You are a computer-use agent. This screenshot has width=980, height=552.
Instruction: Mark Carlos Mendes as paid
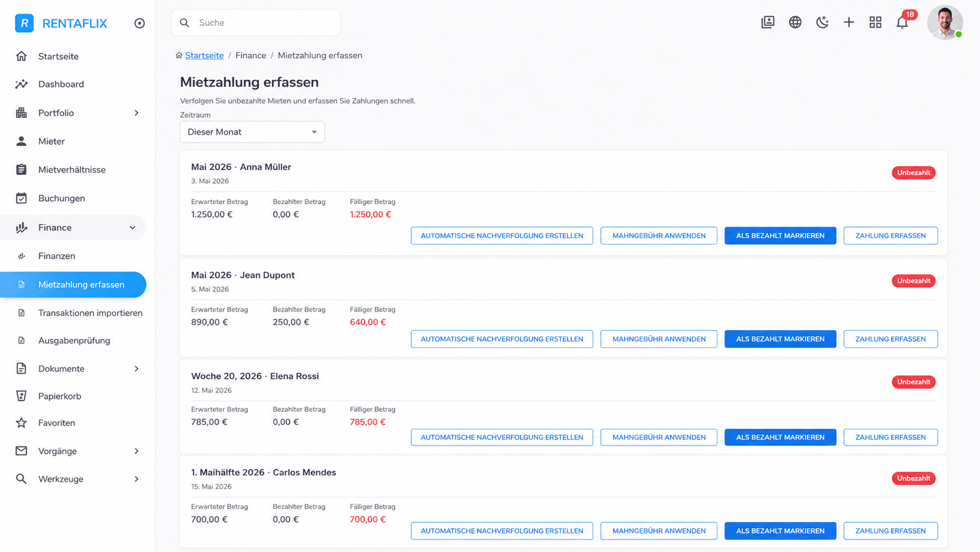tap(780, 531)
